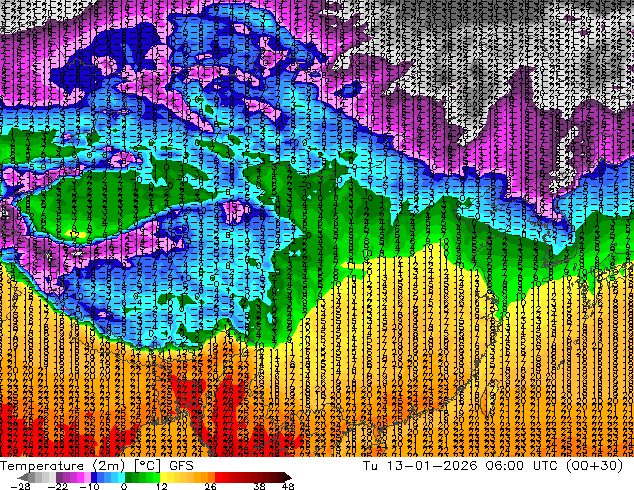Image resolution: width=634 pixels, height=490 pixels.
Task: Click the '38' legend value
Action: 259,486
